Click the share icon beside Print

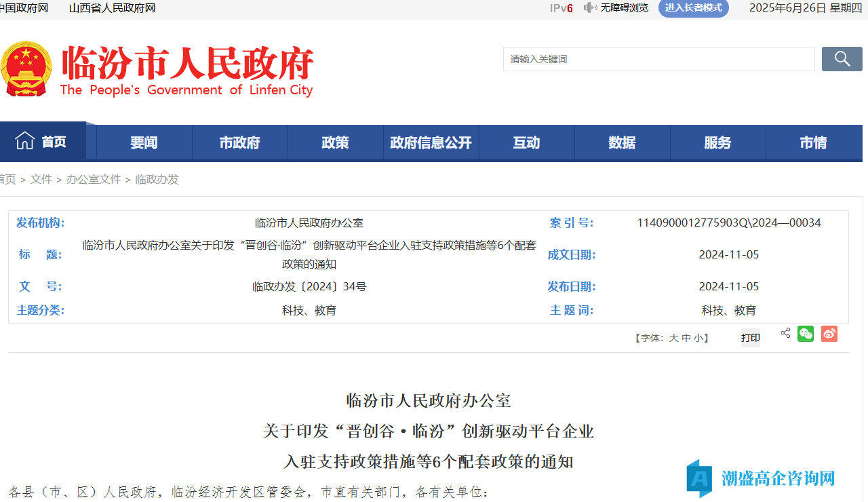(785, 333)
